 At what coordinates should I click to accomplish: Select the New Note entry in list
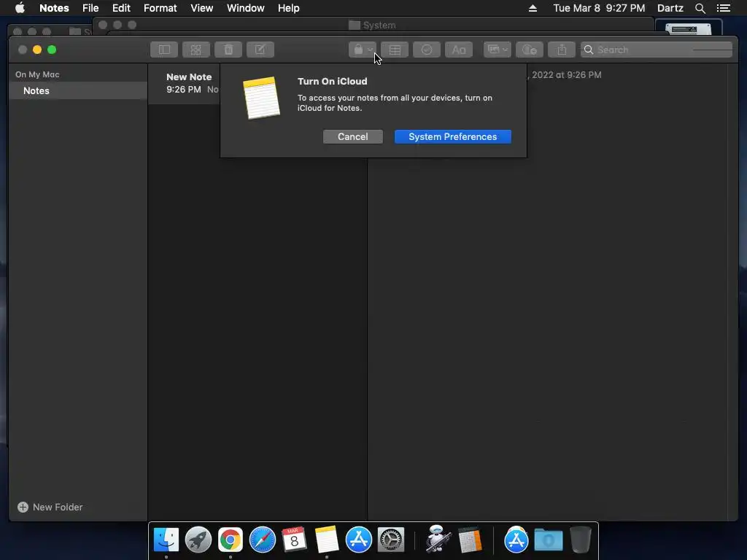coord(184,83)
